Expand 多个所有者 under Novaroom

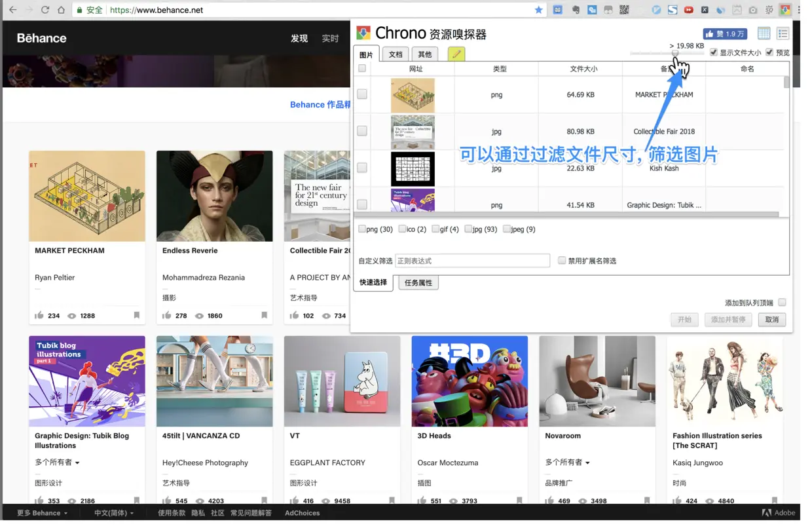tap(567, 462)
